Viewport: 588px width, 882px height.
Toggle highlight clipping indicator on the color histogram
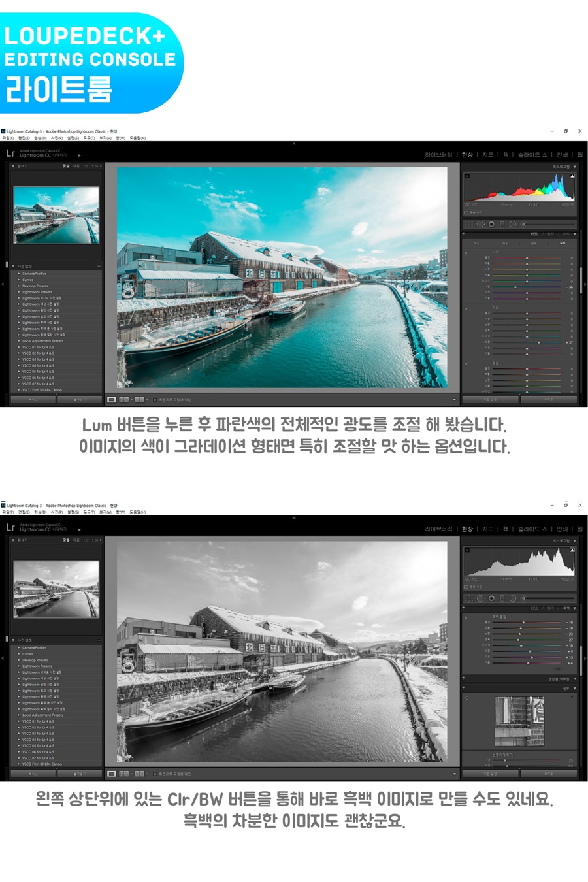573,176
